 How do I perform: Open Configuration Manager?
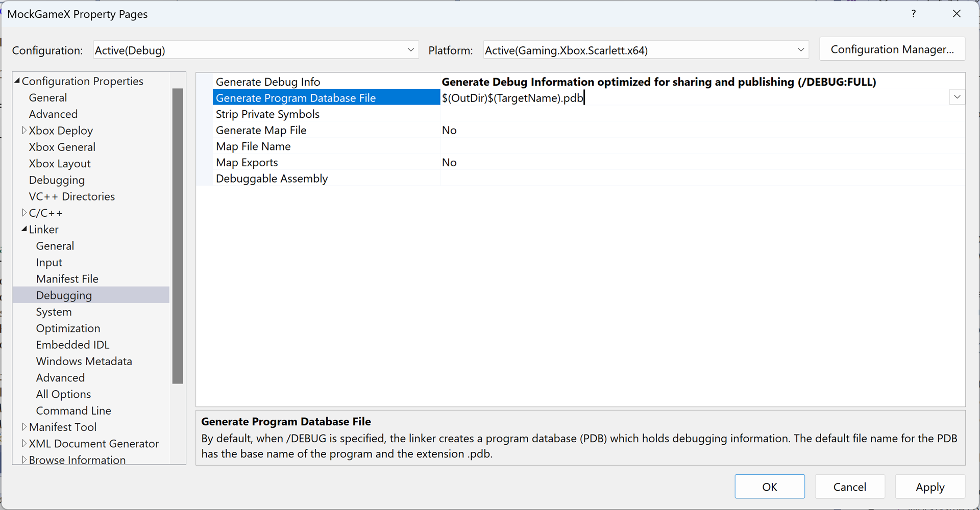(892, 49)
